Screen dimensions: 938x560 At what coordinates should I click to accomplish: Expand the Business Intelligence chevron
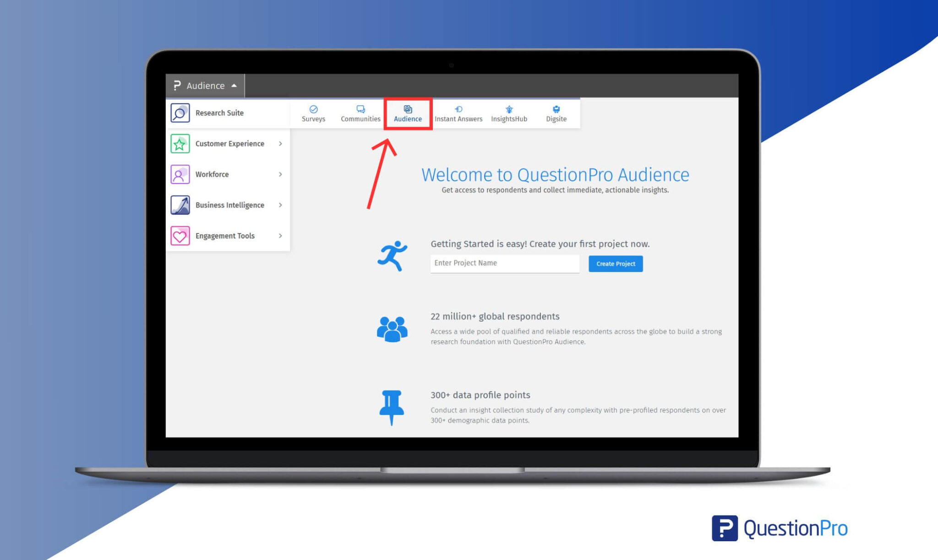[x=280, y=205]
